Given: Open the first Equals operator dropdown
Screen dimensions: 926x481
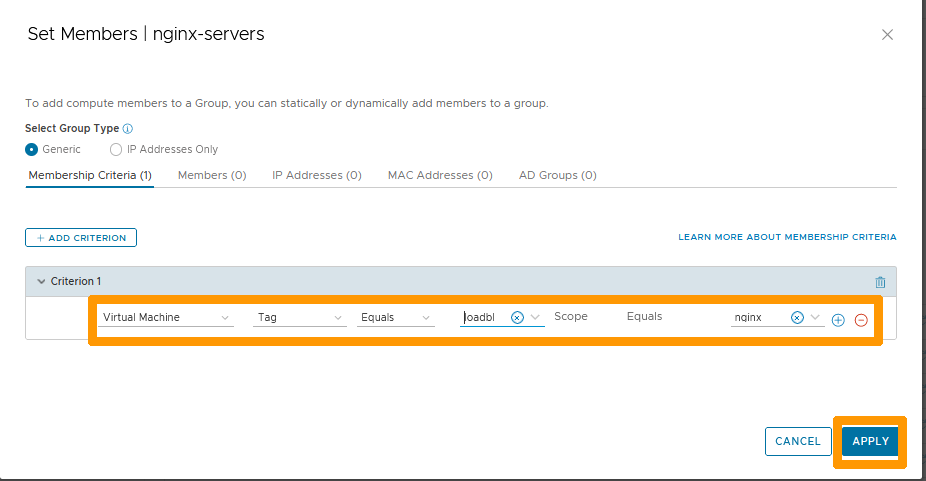Looking at the screenshot, I should click(395, 318).
